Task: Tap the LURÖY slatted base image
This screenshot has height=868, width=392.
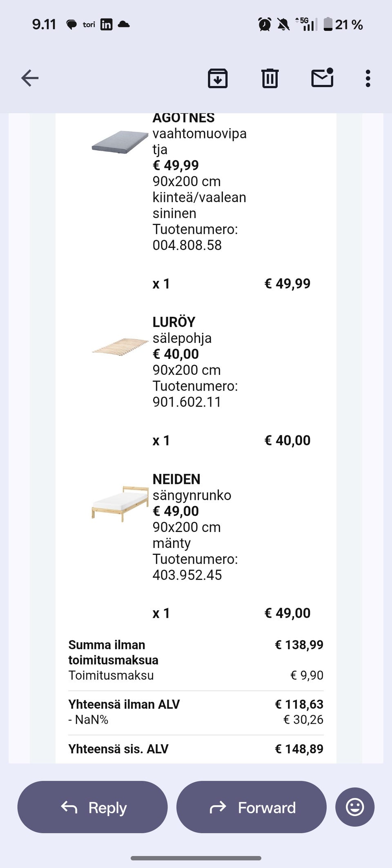Action: pyautogui.click(x=120, y=347)
